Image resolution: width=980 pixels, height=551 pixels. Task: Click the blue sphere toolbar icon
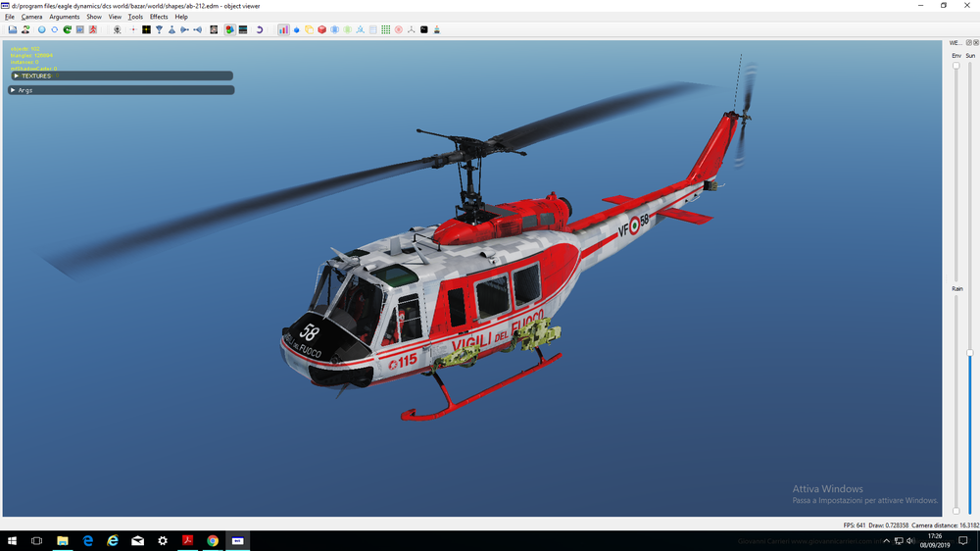pyautogui.click(x=42, y=29)
